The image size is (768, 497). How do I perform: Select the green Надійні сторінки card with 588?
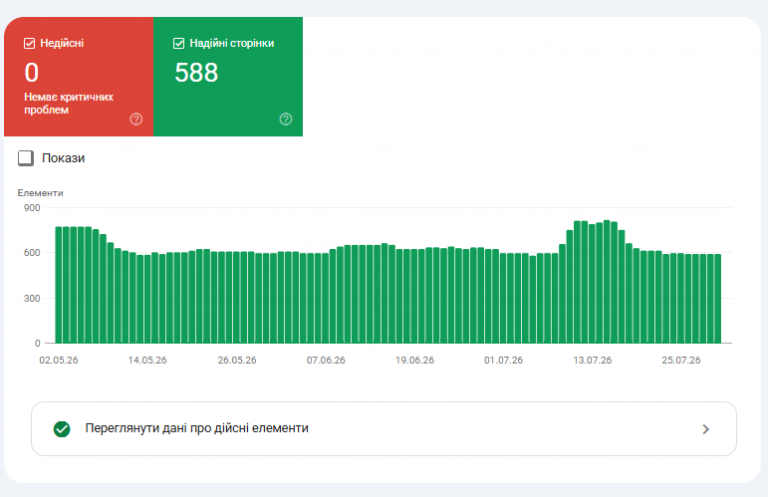tap(228, 77)
